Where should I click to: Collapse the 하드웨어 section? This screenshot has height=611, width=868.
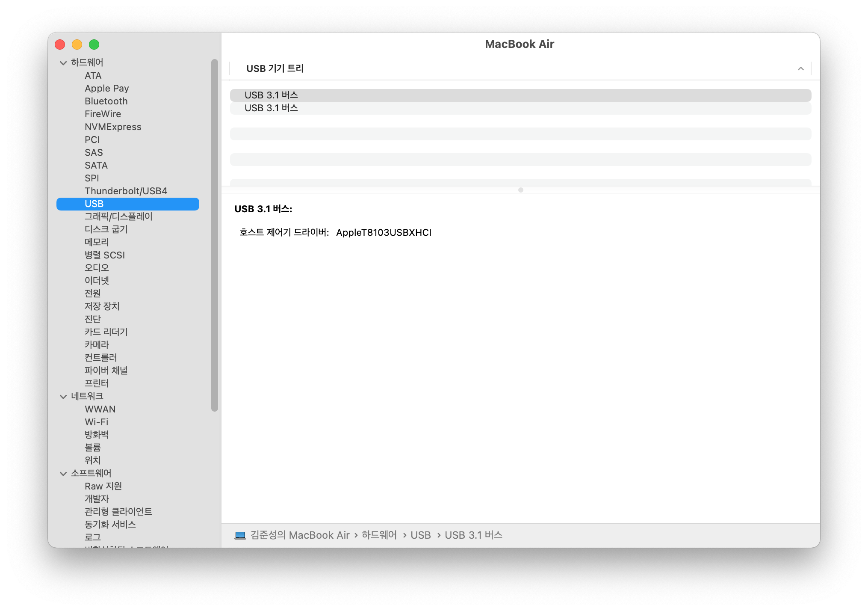tap(63, 63)
